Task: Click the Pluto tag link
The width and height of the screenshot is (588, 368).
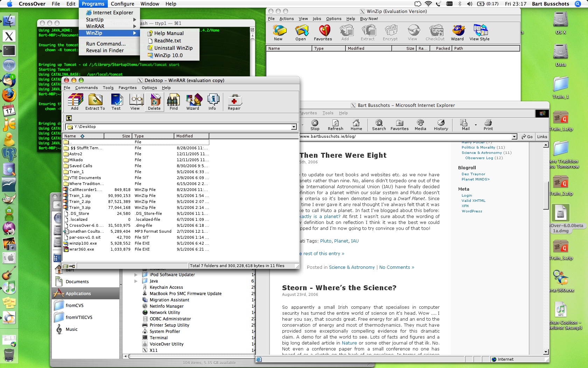Action: (326, 241)
